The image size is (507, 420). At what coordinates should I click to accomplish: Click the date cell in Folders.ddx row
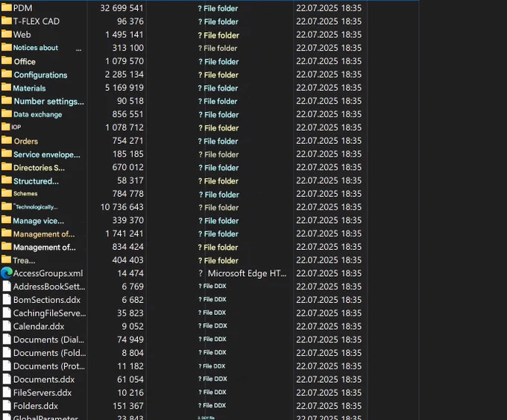(329, 406)
